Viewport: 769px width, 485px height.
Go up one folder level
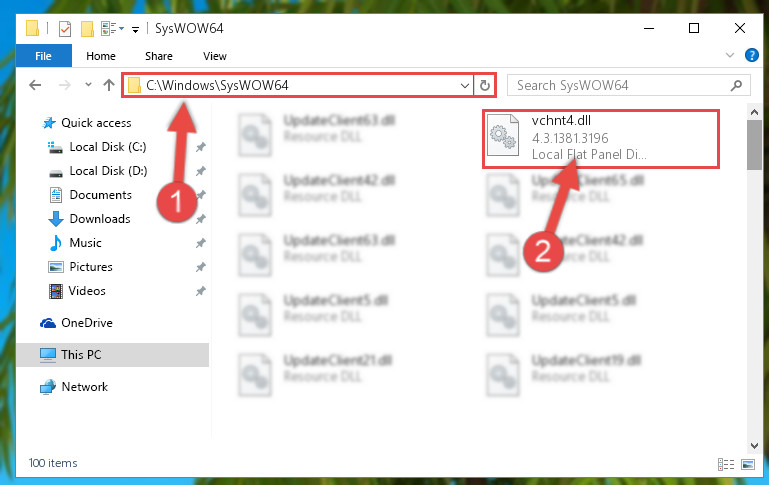pos(109,85)
